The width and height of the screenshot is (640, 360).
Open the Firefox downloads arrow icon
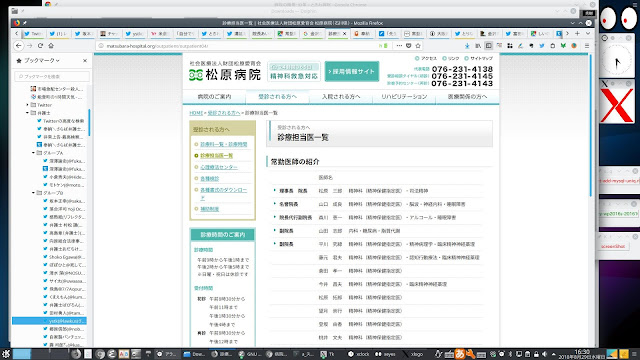pos(467,46)
